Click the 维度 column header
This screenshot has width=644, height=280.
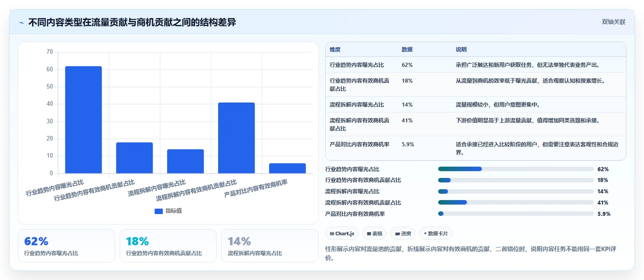pyautogui.click(x=335, y=50)
